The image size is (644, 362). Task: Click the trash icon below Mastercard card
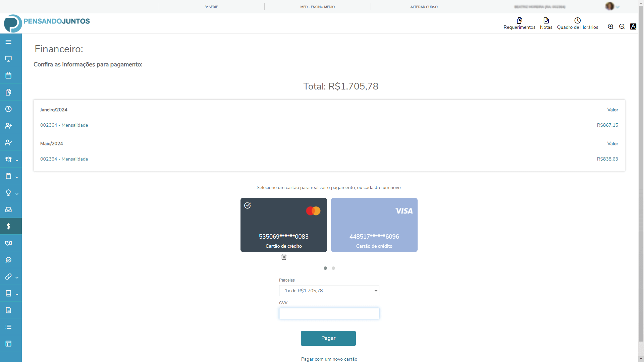[x=284, y=257]
